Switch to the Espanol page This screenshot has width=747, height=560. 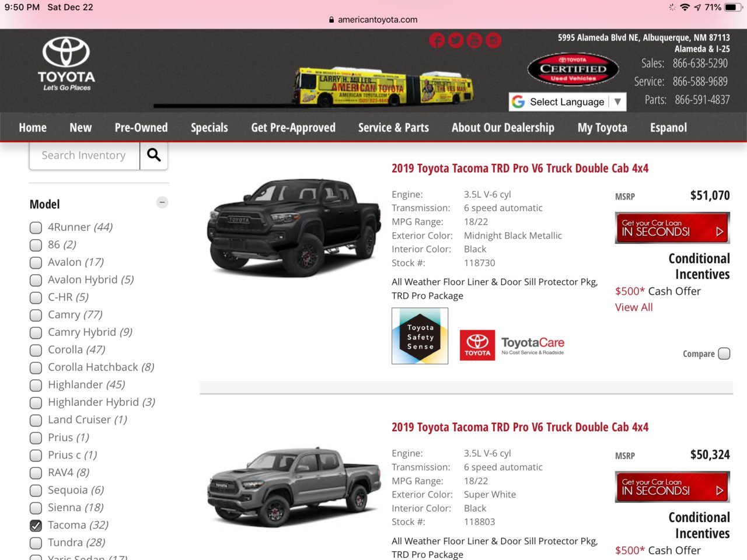click(x=669, y=127)
